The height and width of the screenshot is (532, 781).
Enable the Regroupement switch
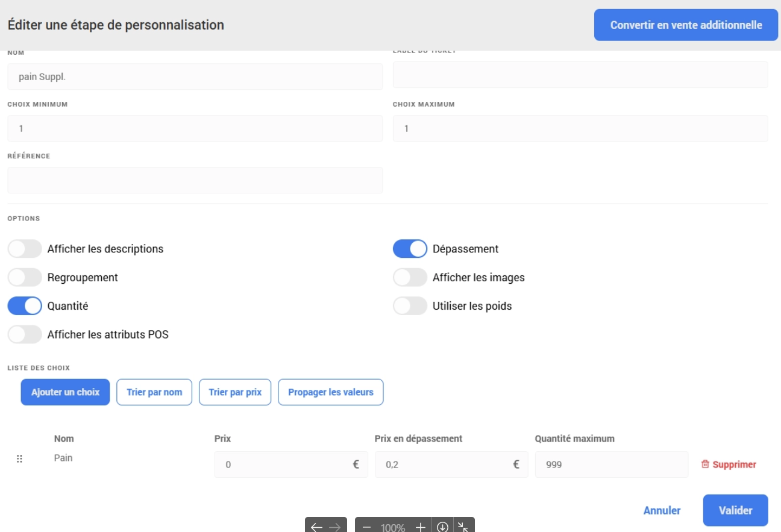[x=25, y=278]
